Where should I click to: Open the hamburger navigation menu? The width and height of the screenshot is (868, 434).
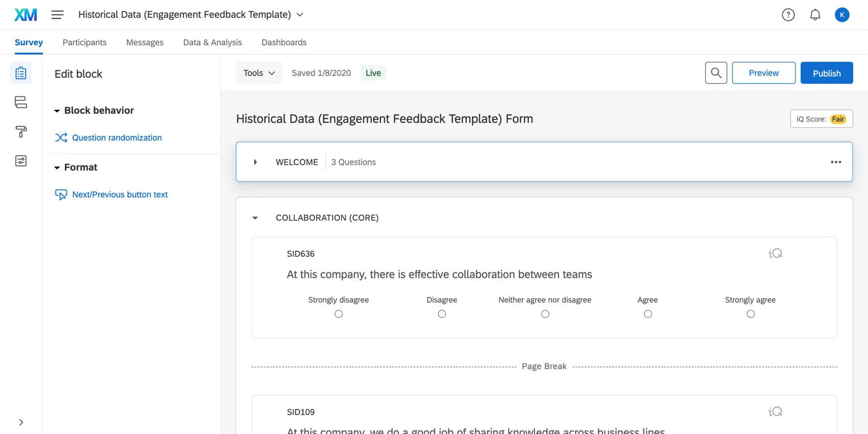tap(58, 15)
